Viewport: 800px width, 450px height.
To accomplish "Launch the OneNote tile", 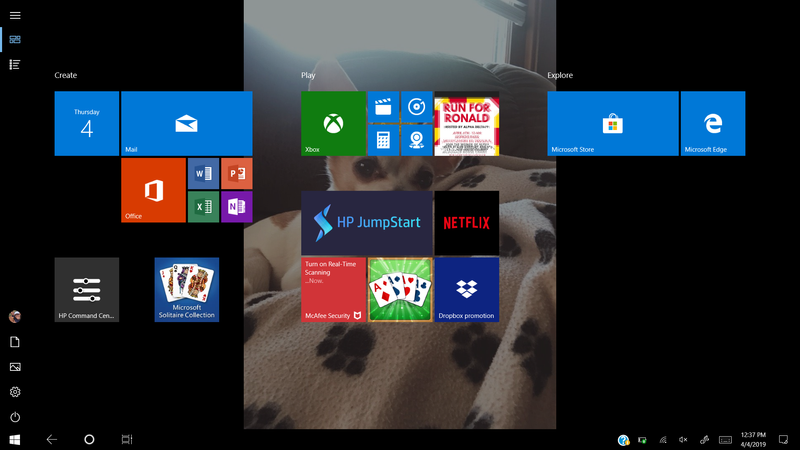I will (x=237, y=207).
